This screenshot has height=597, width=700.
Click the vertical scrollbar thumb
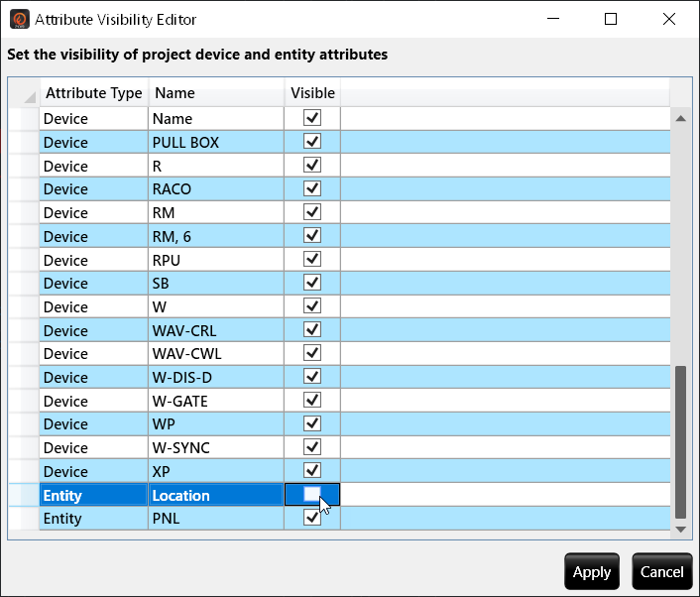click(680, 442)
